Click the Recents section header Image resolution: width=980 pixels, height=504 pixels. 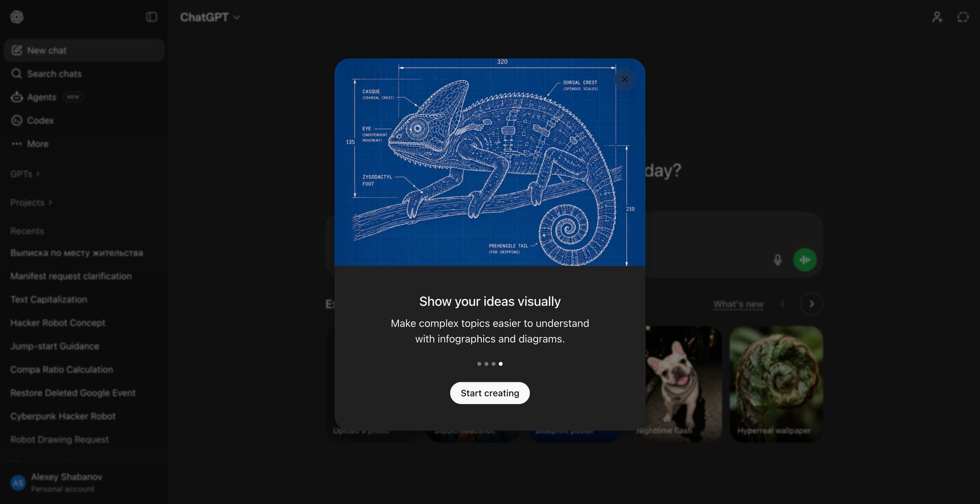[x=27, y=231]
